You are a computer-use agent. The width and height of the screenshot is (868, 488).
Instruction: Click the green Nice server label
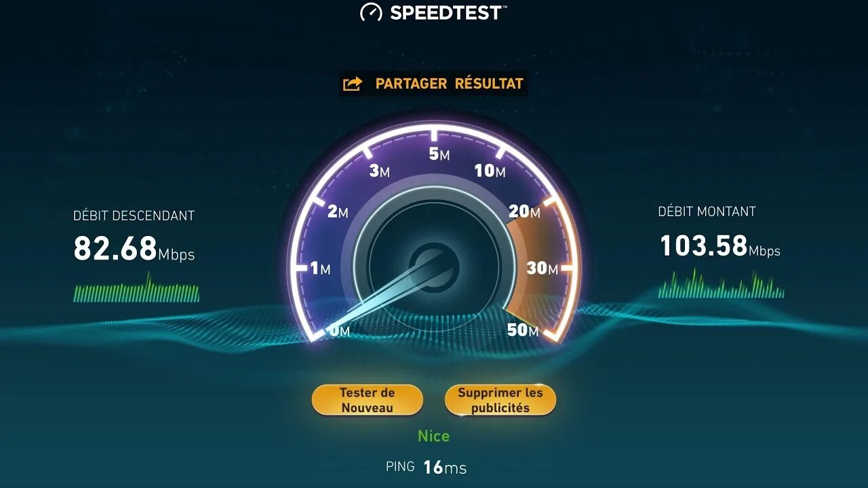click(433, 436)
